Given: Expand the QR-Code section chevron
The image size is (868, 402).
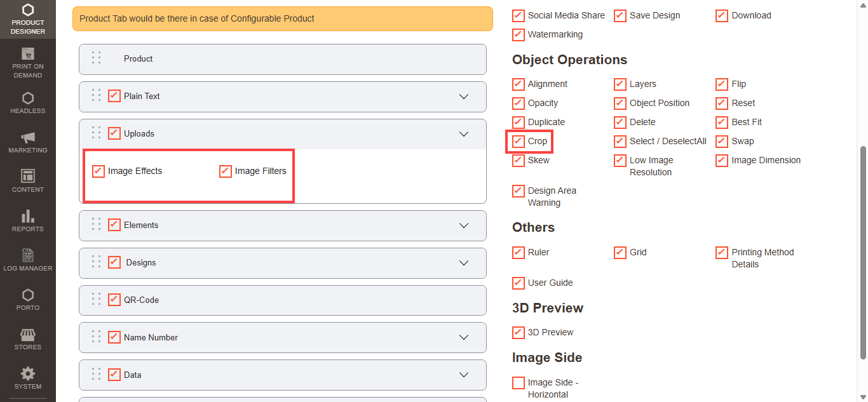Looking at the screenshot, I should pyautogui.click(x=464, y=300).
